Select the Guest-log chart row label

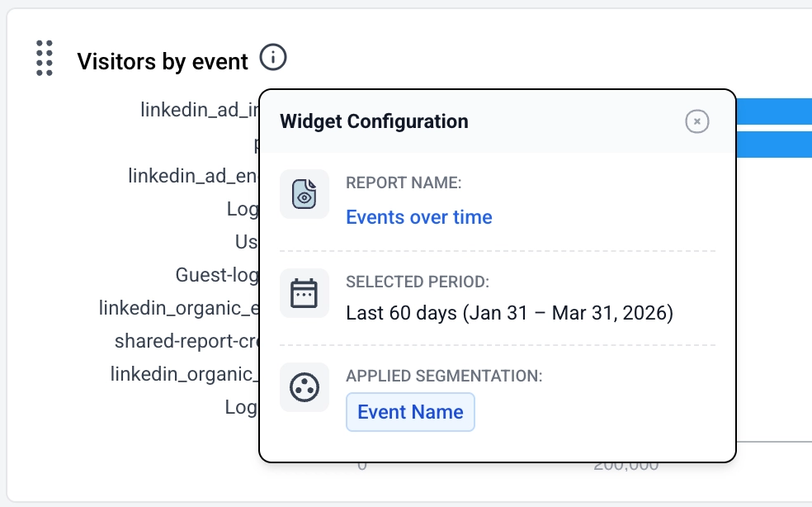[217, 274]
